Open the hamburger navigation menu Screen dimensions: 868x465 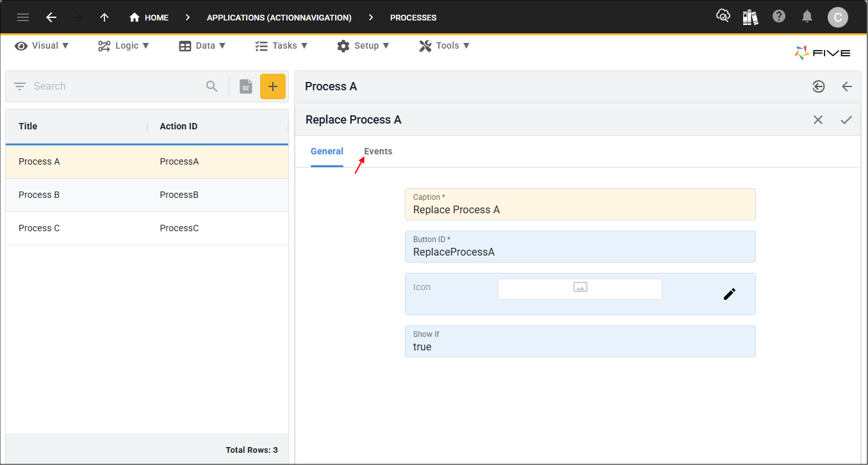pyautogui.click(x=23, y=17)
